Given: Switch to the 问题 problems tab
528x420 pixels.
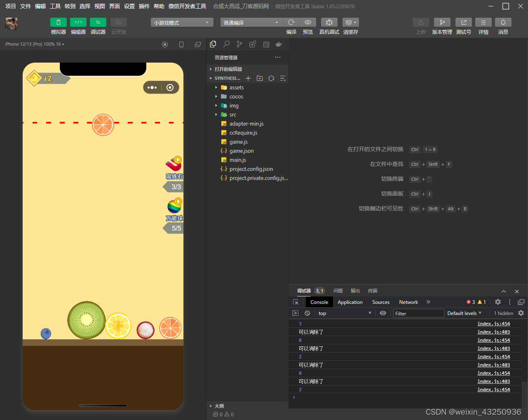Looking at the screenshot, I should (x=338, y=291).
